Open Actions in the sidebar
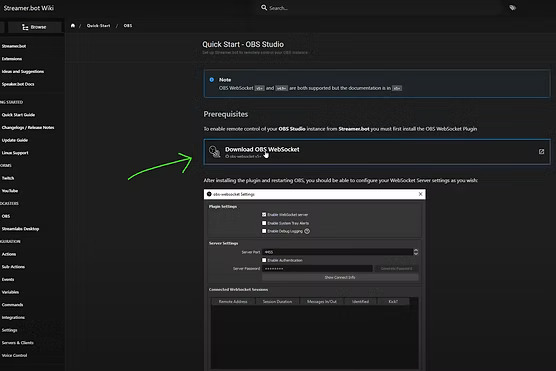 tap(9, 254)
